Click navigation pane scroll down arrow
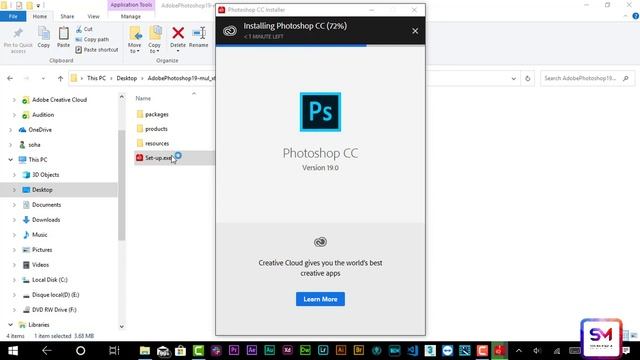Screen dimensions: 640x360 (122, 327)
